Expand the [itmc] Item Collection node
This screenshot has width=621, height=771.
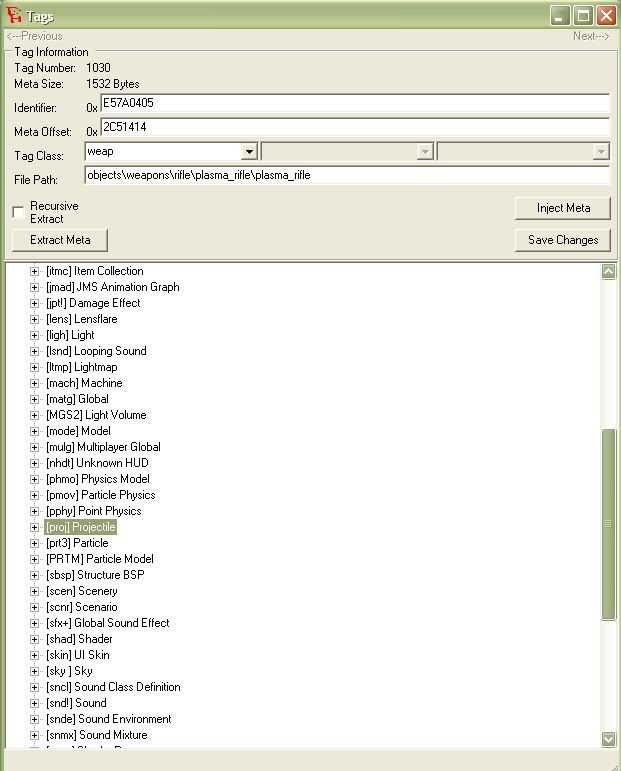click(x=34, y=271)
